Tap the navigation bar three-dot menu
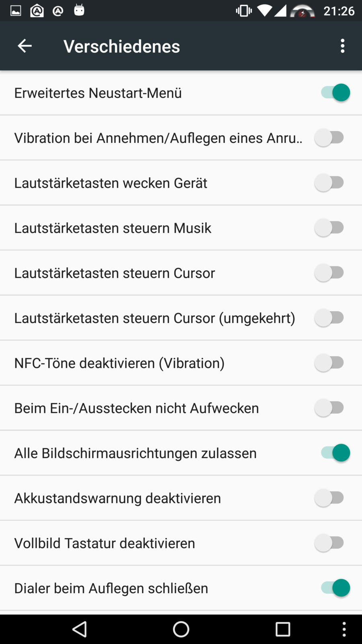Image resolution: width=362 pixels, height=644 pixels. (x=344, y=629)
